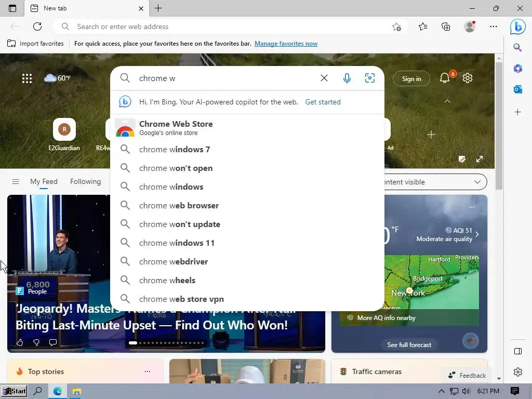The image size is (532, 399).
Task: Choose suggestion chrome web store vpn
Action: (247, 299)
